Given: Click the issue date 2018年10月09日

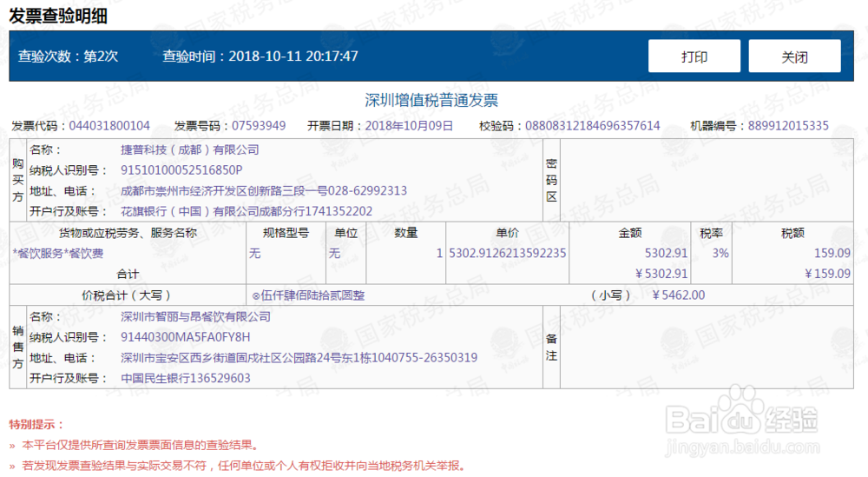Looking at the screenshot, I should point(409,126).
